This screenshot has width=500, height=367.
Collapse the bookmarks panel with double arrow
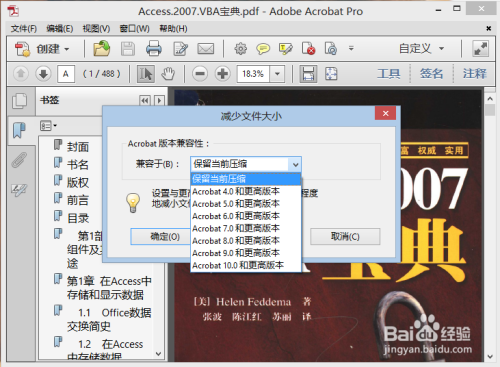(145, 101)
